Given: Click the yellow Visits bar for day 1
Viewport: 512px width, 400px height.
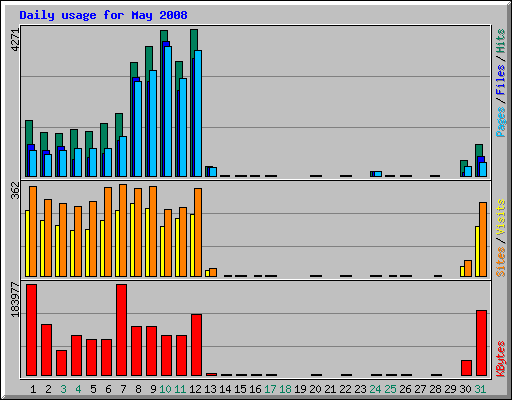Looking at the screenshot, I should click(27, 243).
